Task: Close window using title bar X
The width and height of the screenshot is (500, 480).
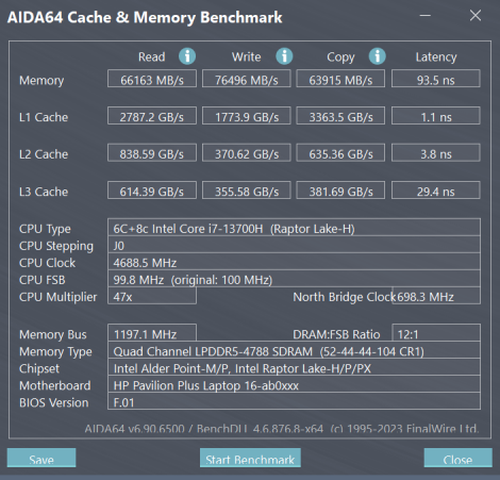Action: tap(475, 15)
